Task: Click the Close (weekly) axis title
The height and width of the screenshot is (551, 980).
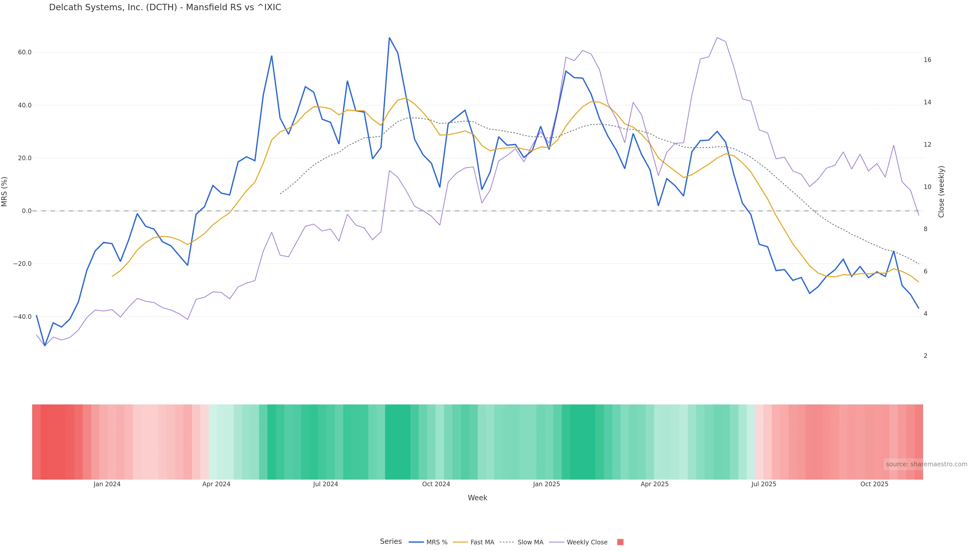Action: point(941,192)
